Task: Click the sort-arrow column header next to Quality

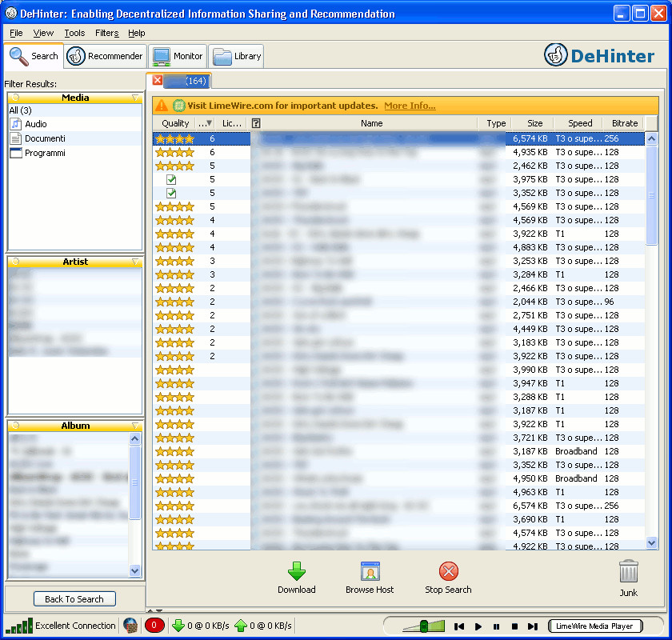Action: click(x=205, y=123)
